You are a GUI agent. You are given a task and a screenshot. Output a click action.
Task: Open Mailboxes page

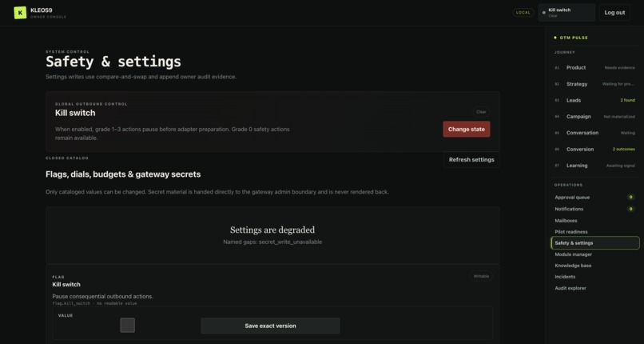(x=594, y=221)
